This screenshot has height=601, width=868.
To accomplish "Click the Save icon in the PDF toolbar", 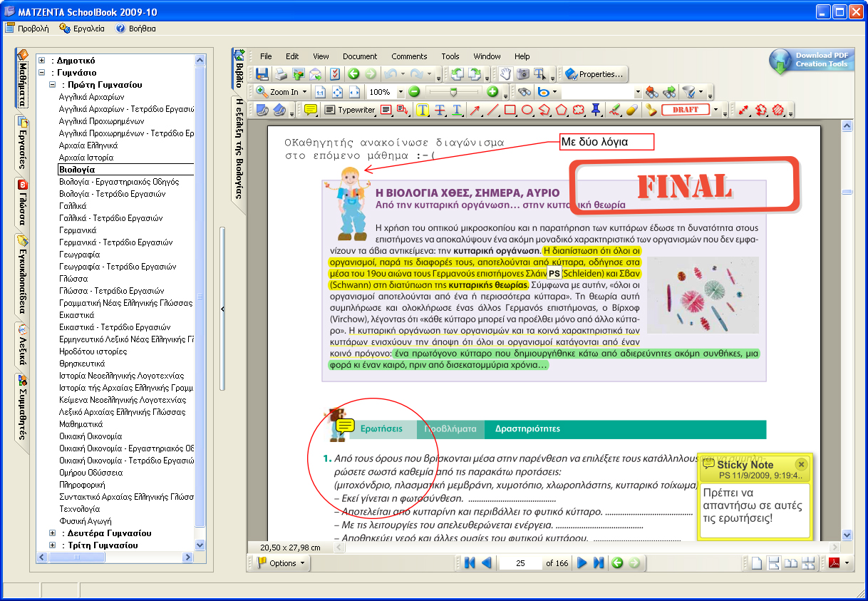I will click(x=262, y=74).
